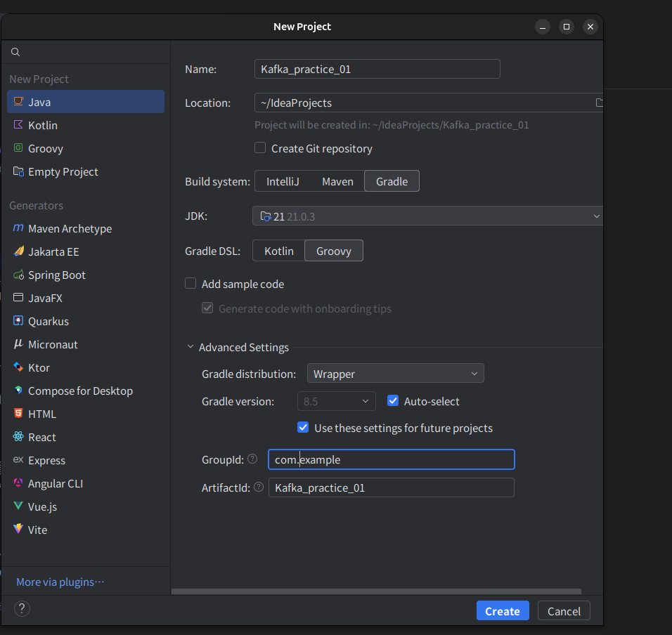Click the Micronaut mu icon
The width and height of the screenshot is (672, 635).
(x=18, y=343)
